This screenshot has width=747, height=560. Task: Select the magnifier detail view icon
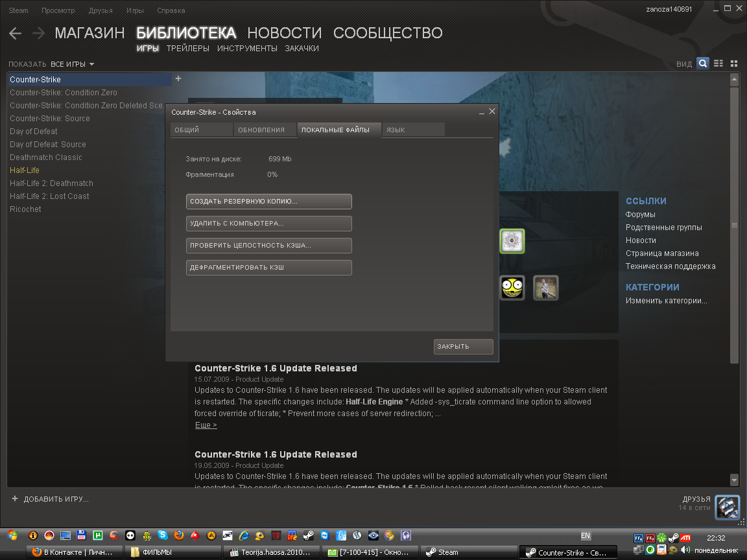703,64
